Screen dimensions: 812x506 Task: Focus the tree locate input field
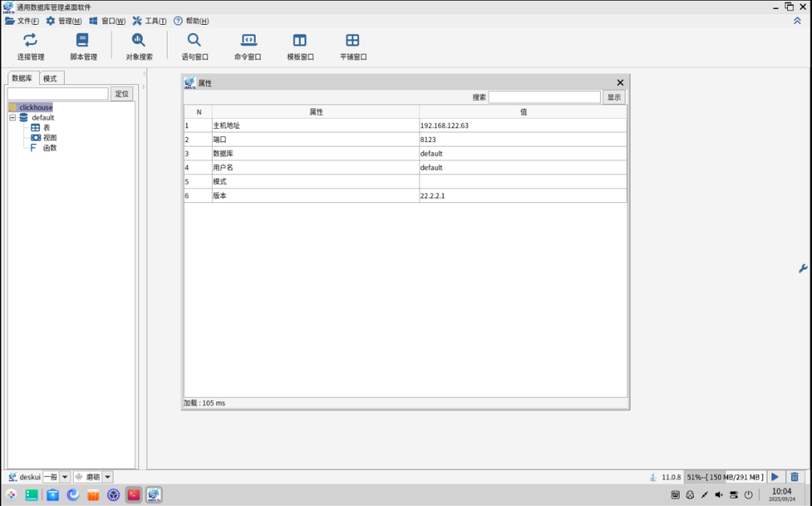(57, 94)
